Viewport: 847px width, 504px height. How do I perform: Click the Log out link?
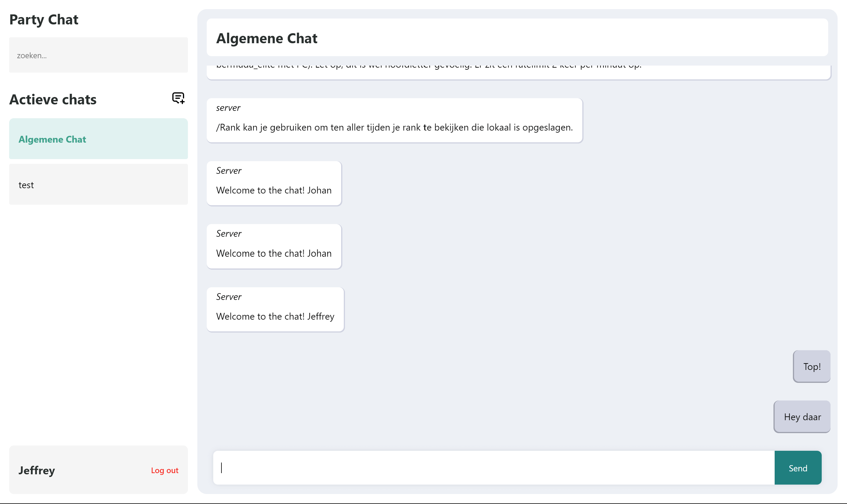tap(164, 470)
